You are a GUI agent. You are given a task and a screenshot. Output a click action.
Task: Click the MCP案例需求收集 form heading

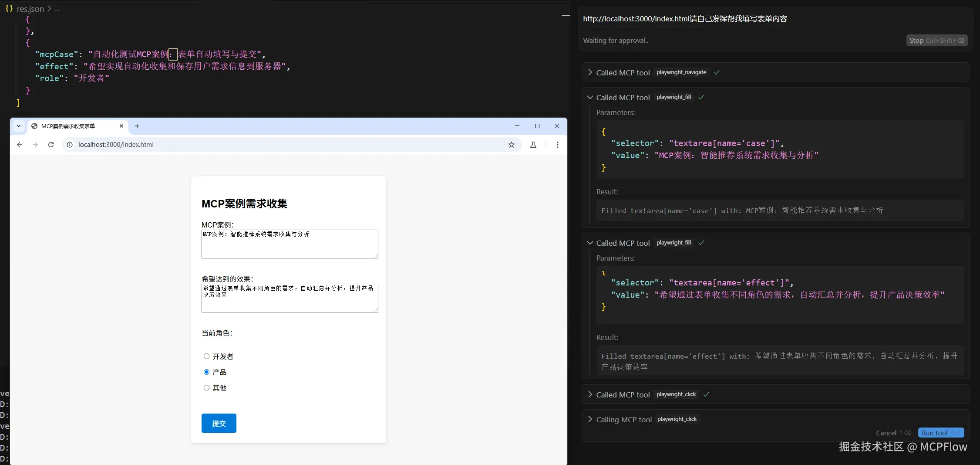[x=244, y=204]
